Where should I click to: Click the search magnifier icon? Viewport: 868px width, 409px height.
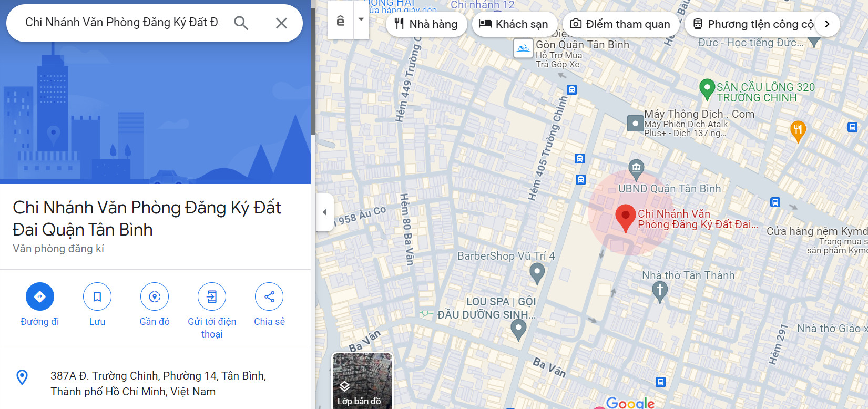coord(241,23)
